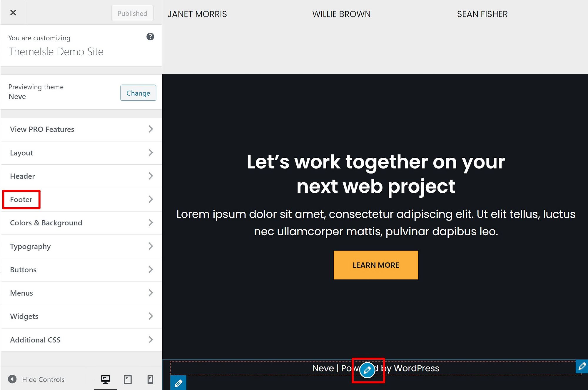Expand the Colors & Background section

(x=81, y=223)
